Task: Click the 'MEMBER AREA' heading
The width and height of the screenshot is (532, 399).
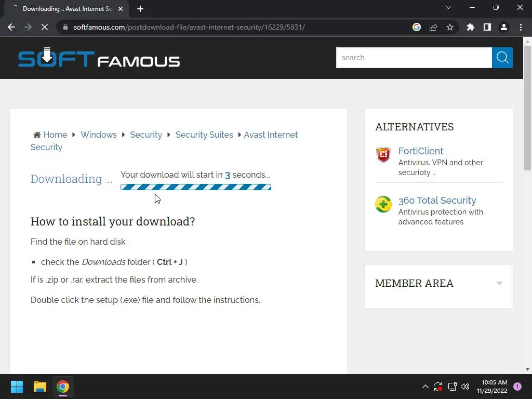Action: point(414,283)
